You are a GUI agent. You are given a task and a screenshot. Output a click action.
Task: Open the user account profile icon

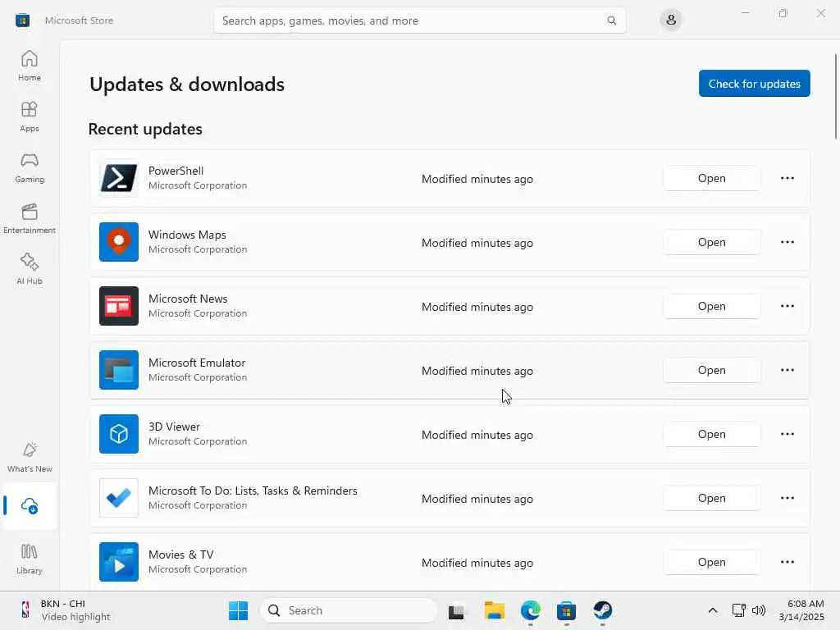tap(671, 21)
